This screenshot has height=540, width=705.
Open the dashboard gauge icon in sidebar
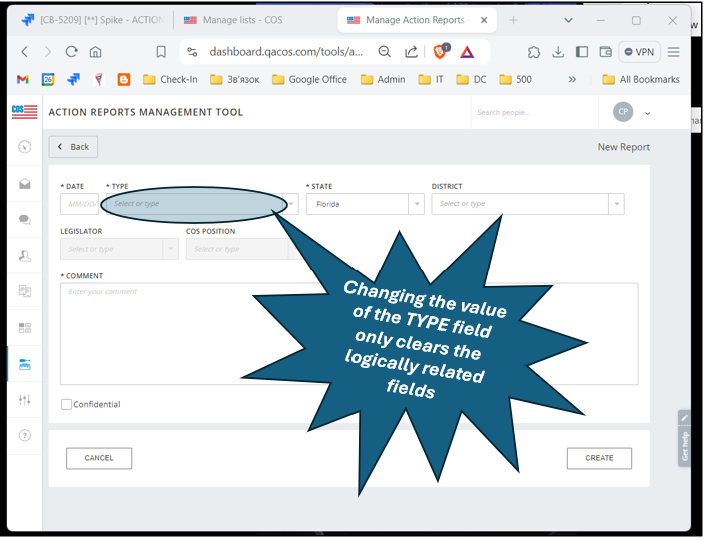click(x=24, y=147)
